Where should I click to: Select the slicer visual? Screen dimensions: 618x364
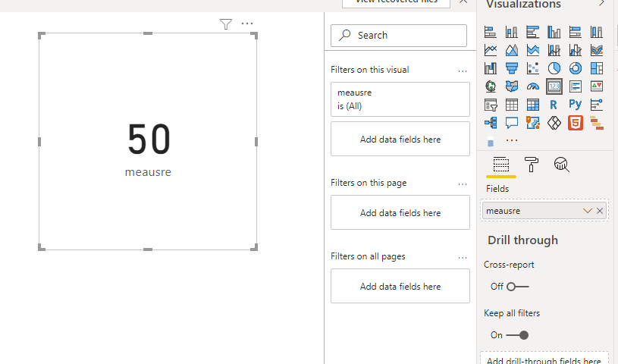coord(491,105)
